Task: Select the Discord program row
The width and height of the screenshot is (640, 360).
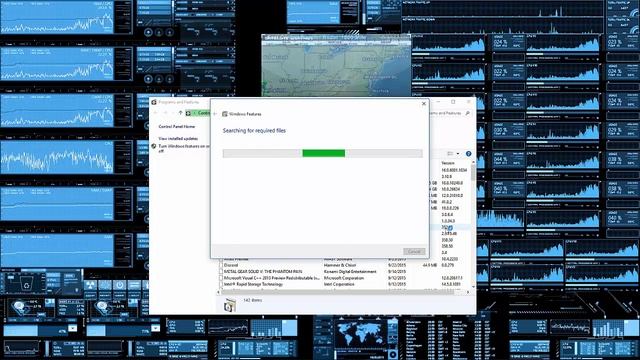Action: click(344, 265)
